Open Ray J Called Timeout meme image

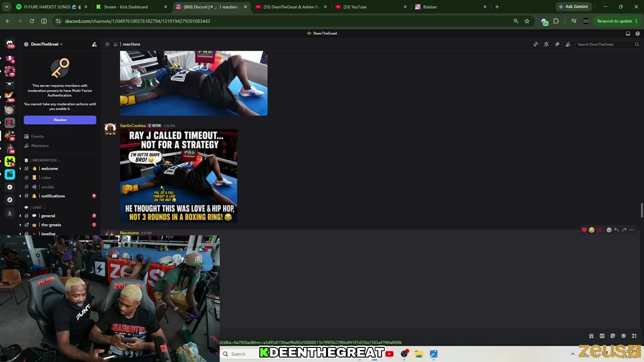(x=179, y=176)
